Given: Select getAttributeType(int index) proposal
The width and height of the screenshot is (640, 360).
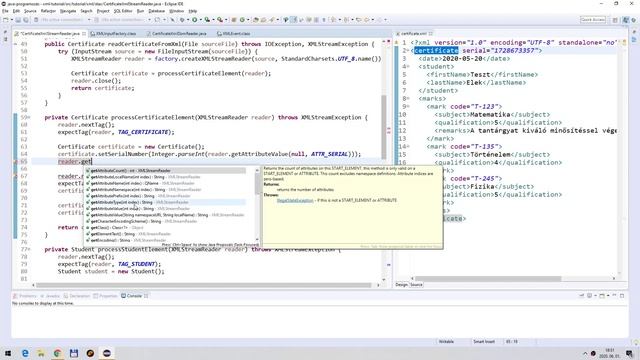Looking at the screenshot, I should (165, 202).
